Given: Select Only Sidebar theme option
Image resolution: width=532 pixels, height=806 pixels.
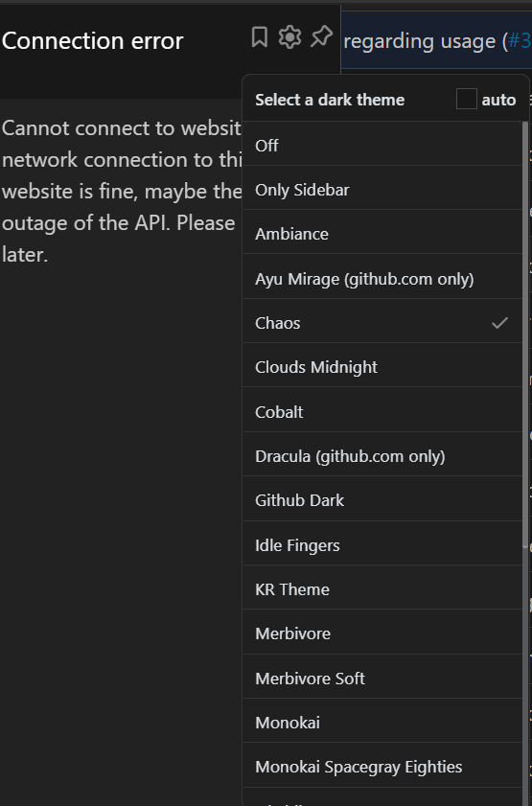Looking at the screenshot, I should point(382,190).
